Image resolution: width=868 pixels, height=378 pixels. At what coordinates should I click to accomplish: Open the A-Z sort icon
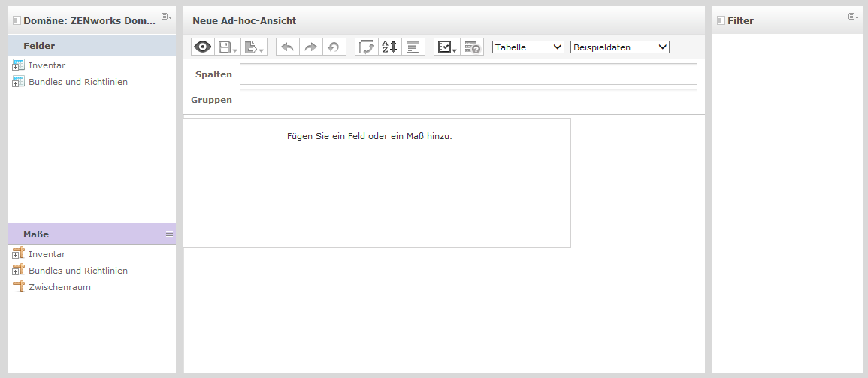(x=390, y=47)
